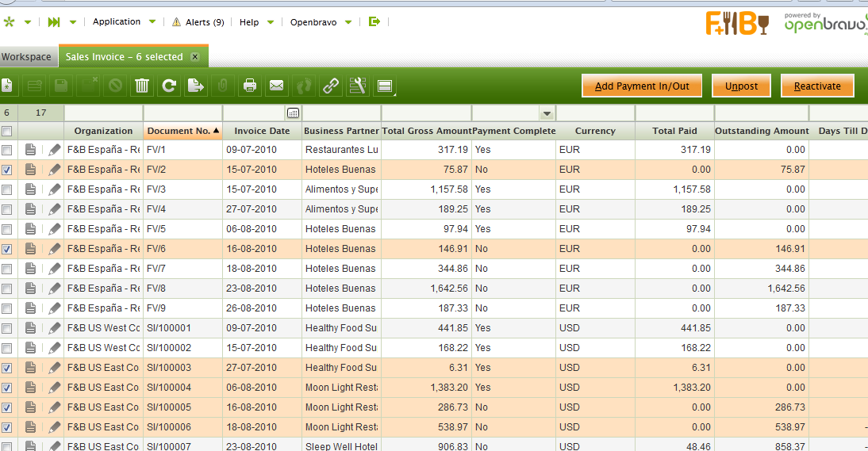Viewport: 868px width, 451px height.
Task: Edit row FV/3 with the pencil icon
Action: click(54, 189)
